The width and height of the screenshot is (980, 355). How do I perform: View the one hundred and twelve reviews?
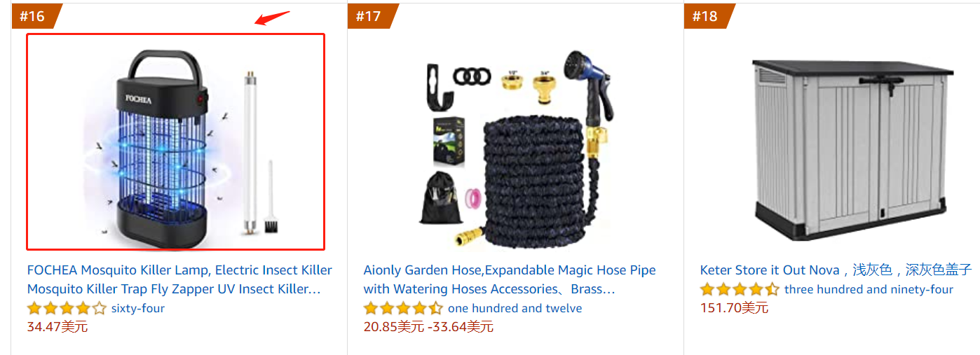tap(515, 308)
